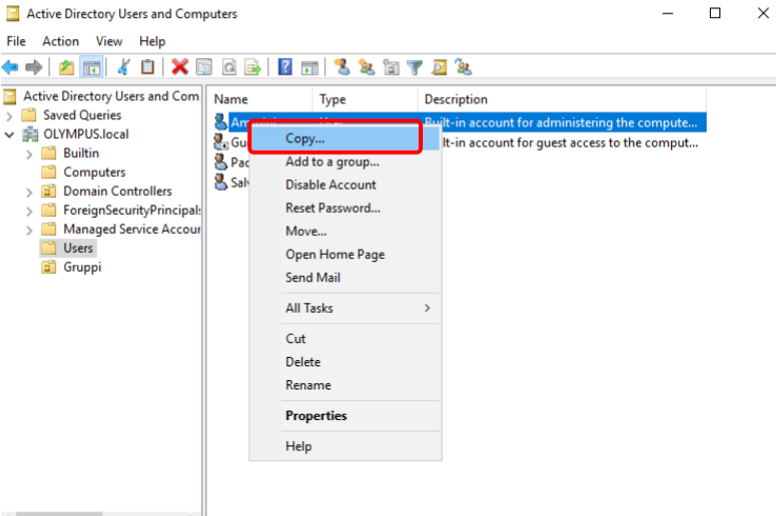Click the blue Help question mark icon

pos(285,67)
